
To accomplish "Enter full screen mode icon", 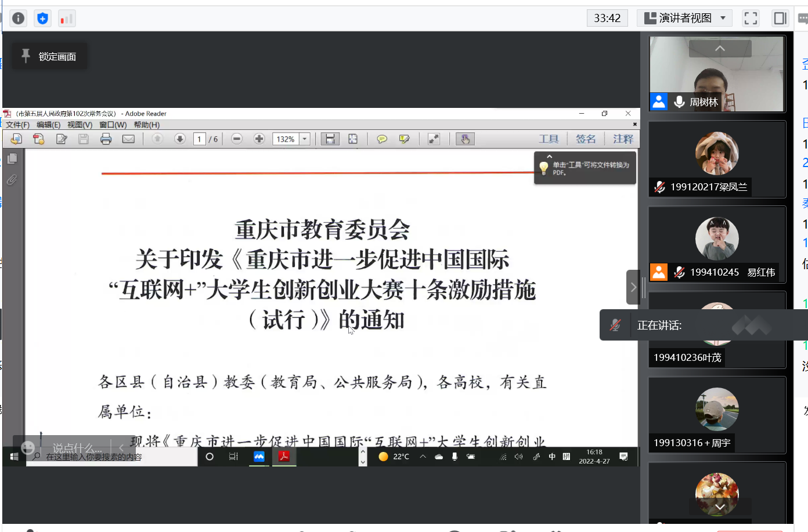I will (x=751, y=18).
